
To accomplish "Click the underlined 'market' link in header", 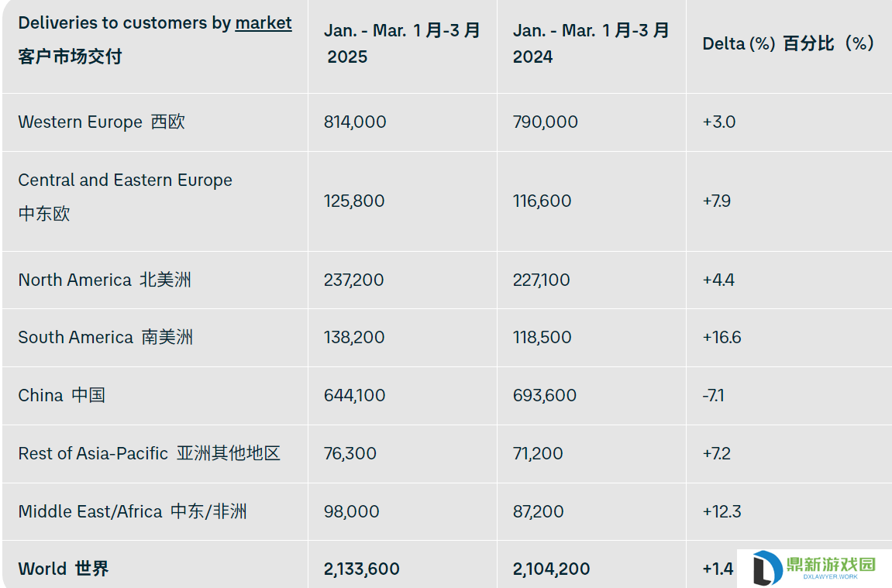I will tap(263, 22).
